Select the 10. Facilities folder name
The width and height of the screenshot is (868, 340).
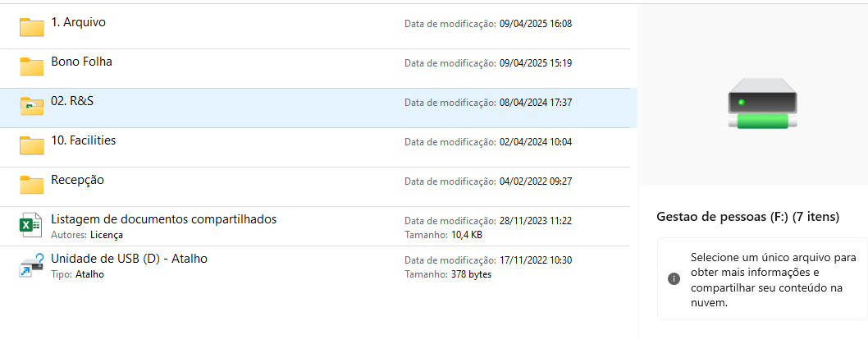(x=83, y=140)
